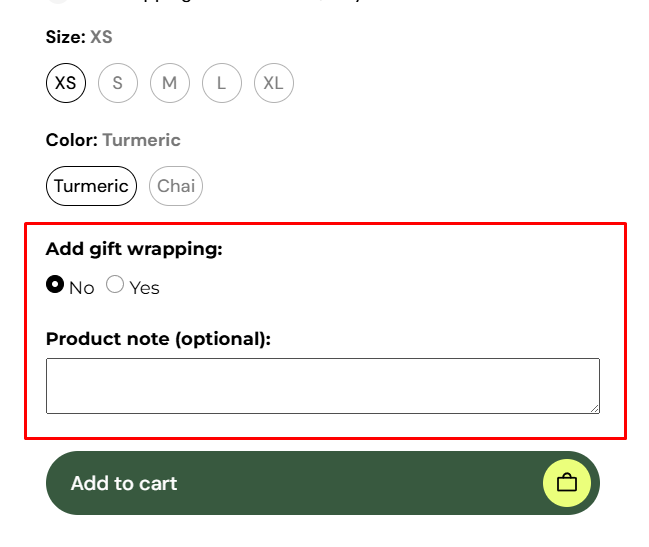Click the 'Color:' label text
This screenshot has height=547, width=649.
pos(71,140)
